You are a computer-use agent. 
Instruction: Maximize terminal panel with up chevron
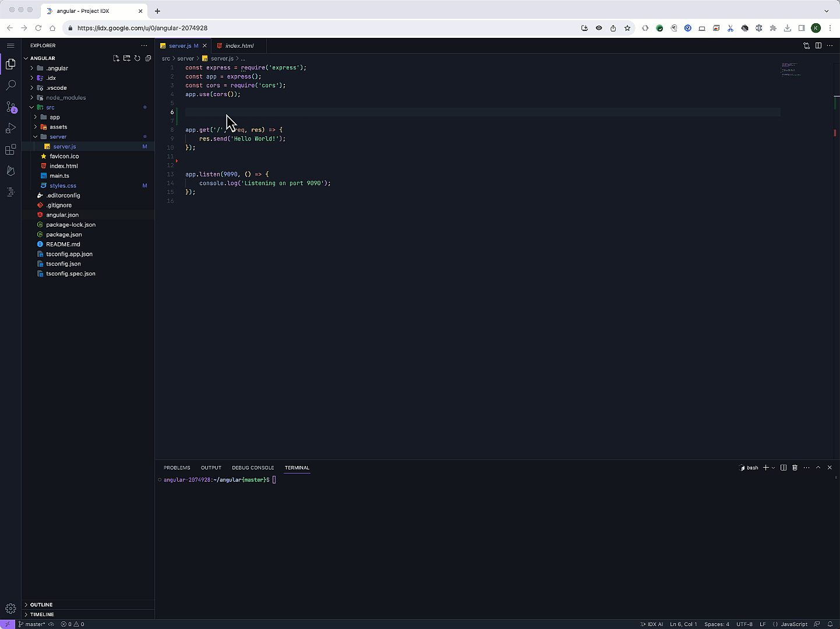point(818,468)
